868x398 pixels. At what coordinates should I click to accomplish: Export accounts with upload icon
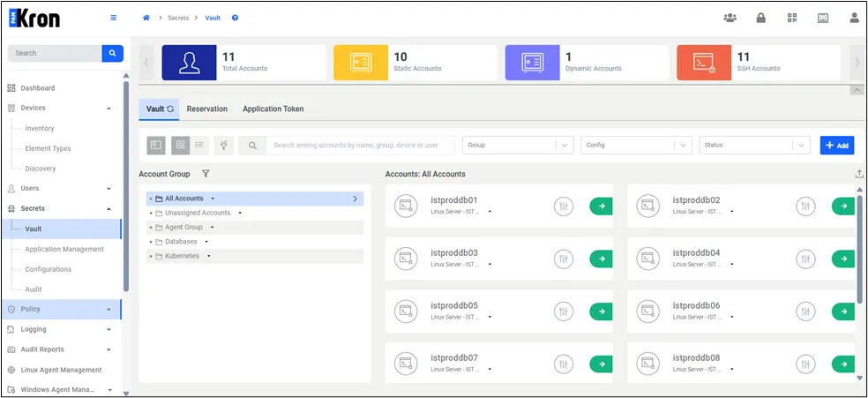pos(859,174)
